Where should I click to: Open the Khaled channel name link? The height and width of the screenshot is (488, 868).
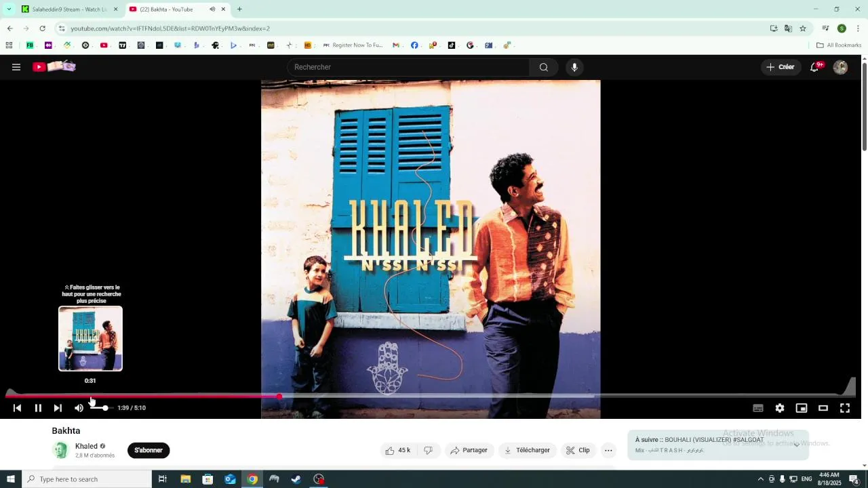coord(86,446)
